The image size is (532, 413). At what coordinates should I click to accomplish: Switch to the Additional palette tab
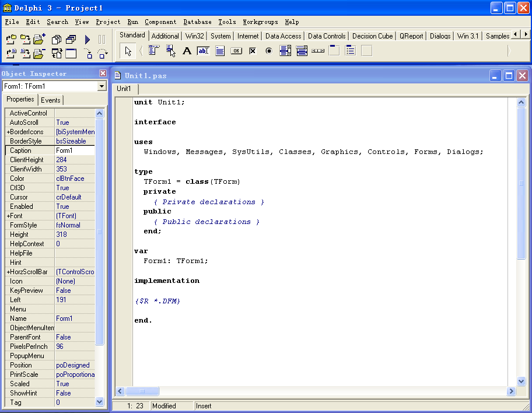[x=165, y=36]
